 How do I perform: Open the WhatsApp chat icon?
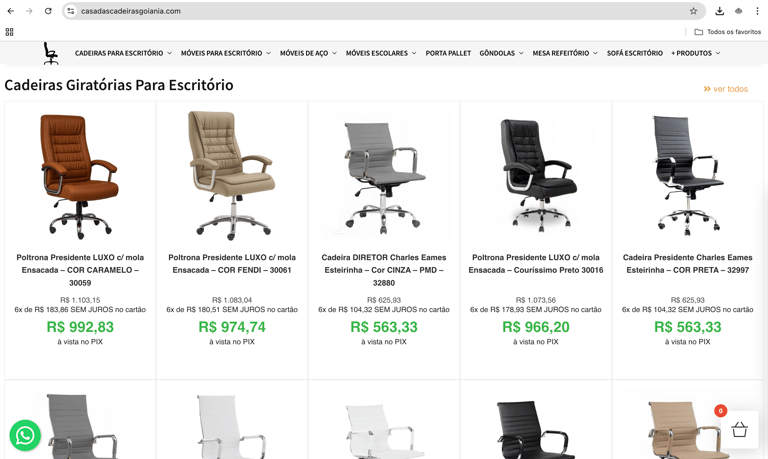point(25,435)
